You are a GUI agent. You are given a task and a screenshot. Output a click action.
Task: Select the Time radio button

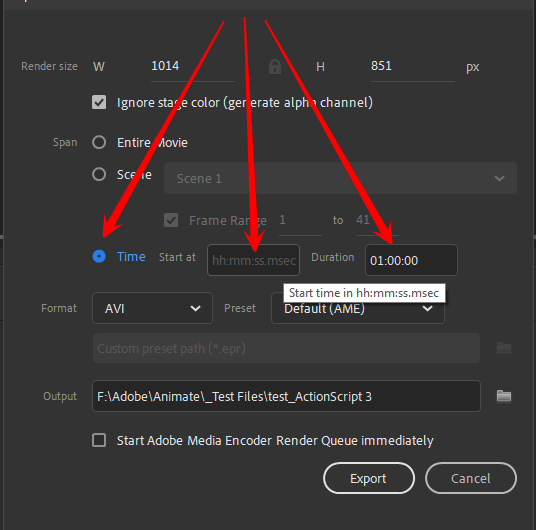[99, 256]
